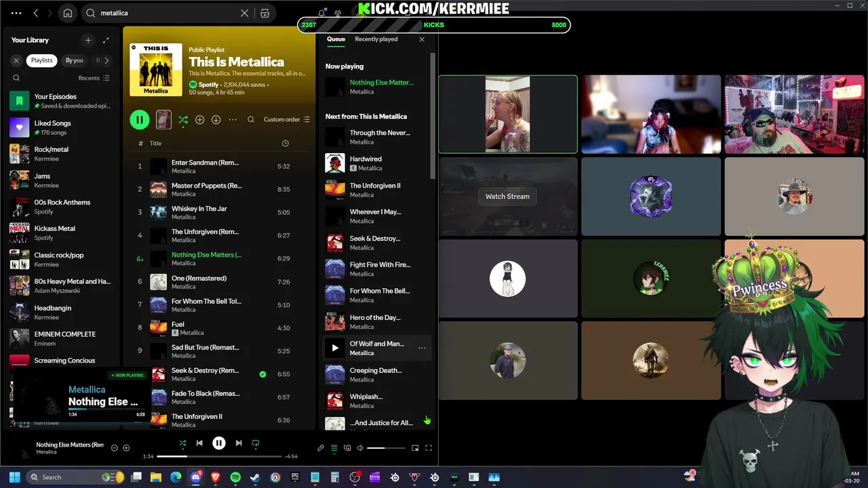Sort tracks by the duration clock icon
This screenshot has width=868, height=488.
[285, 144]
